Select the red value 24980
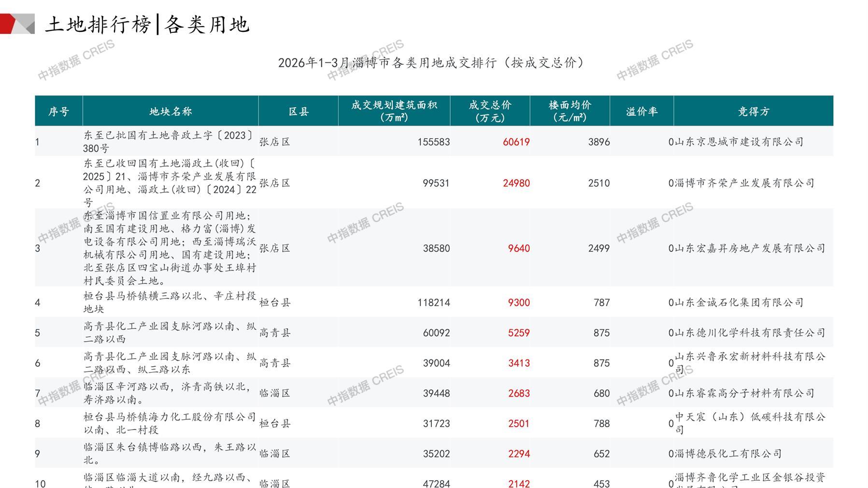This screenshot has height=488, width=868. (516, 183)
